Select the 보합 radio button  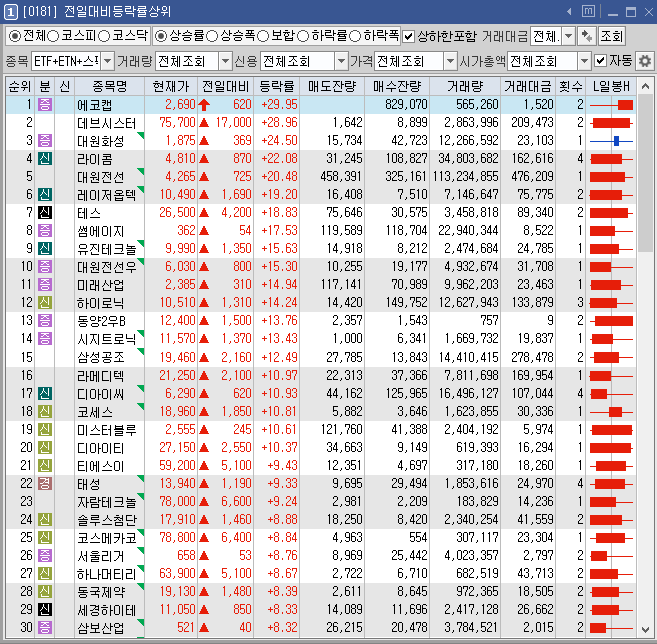[x=263, y=36]
